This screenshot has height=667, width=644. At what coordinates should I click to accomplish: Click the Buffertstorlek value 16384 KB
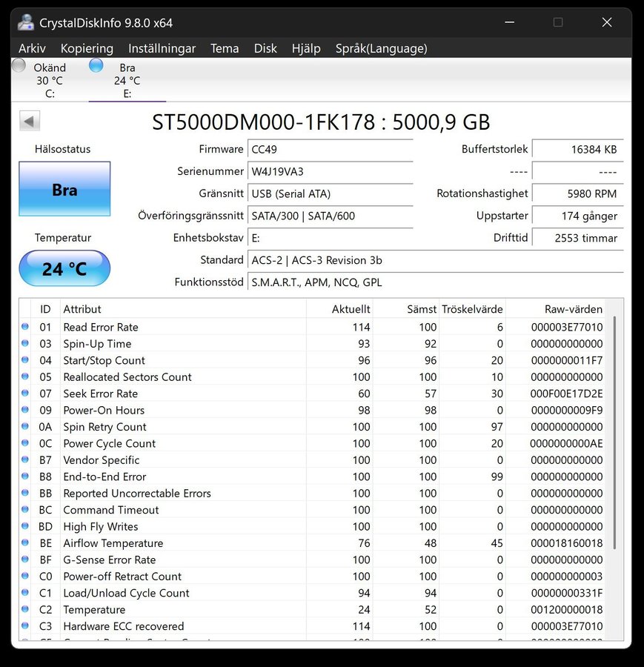(577, 149)
